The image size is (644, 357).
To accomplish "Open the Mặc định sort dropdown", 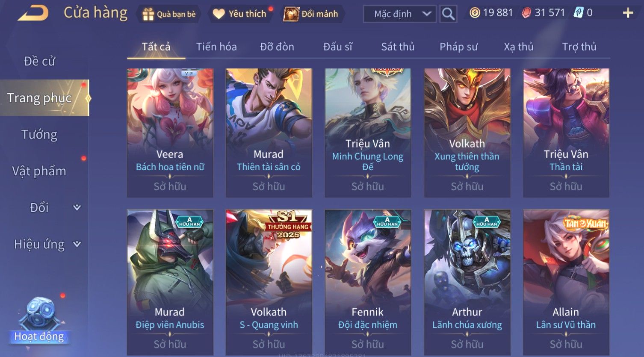I will click(399, 14).
